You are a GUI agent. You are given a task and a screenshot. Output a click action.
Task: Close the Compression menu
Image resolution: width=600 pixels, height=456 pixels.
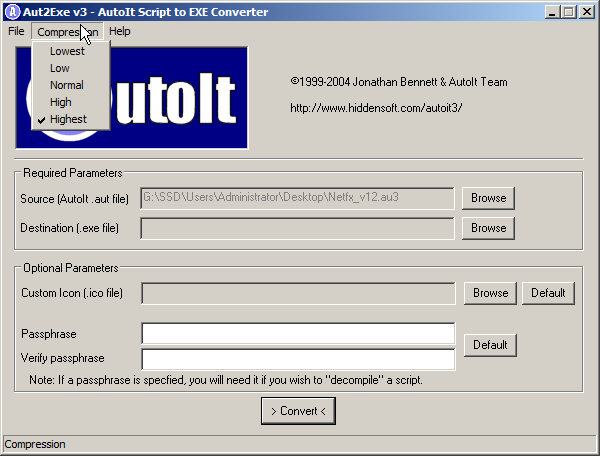[68, 31]
